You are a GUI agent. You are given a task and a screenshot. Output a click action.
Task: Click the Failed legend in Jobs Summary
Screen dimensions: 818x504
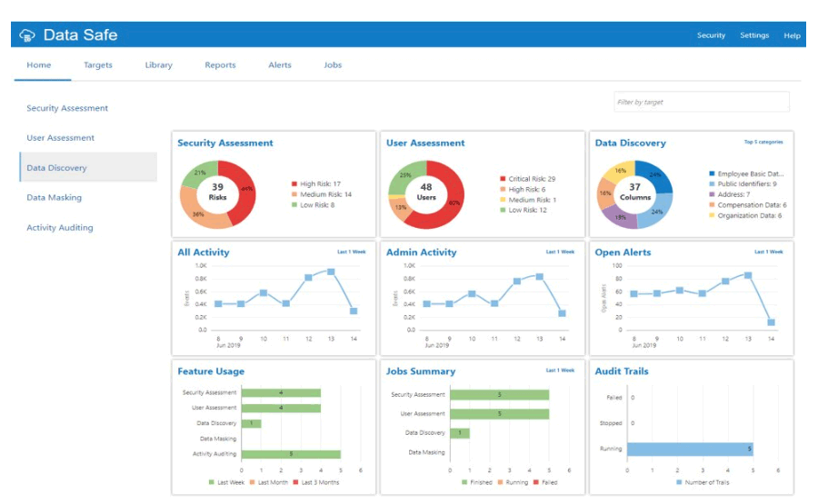(545, 482)
